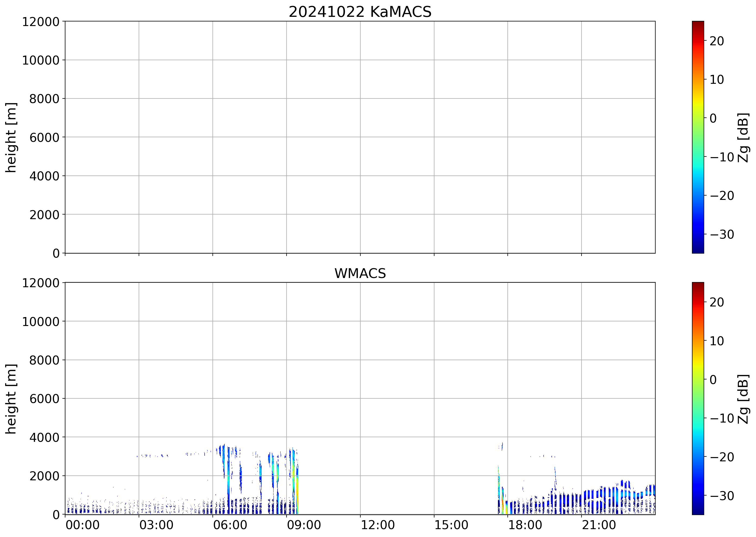Image resolution: width=756 pixels, height=537 pixels.
Task: Click the top colorbar Zg [dB] label
Action: tap(743, 137)
